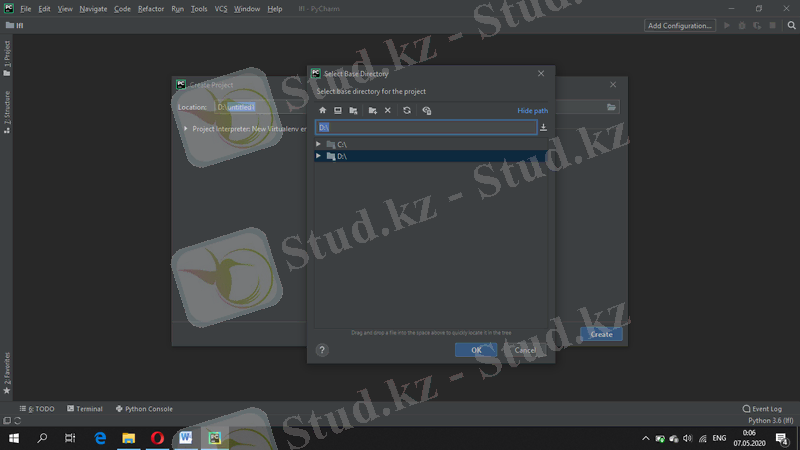
Task: Open the Code menu
Action: coord(122,9)
